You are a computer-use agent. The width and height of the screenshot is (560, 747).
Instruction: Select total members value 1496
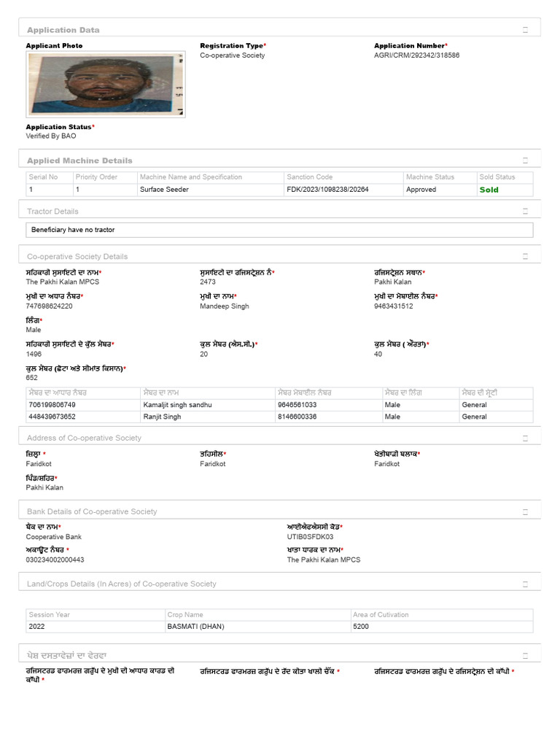[34, 354]
